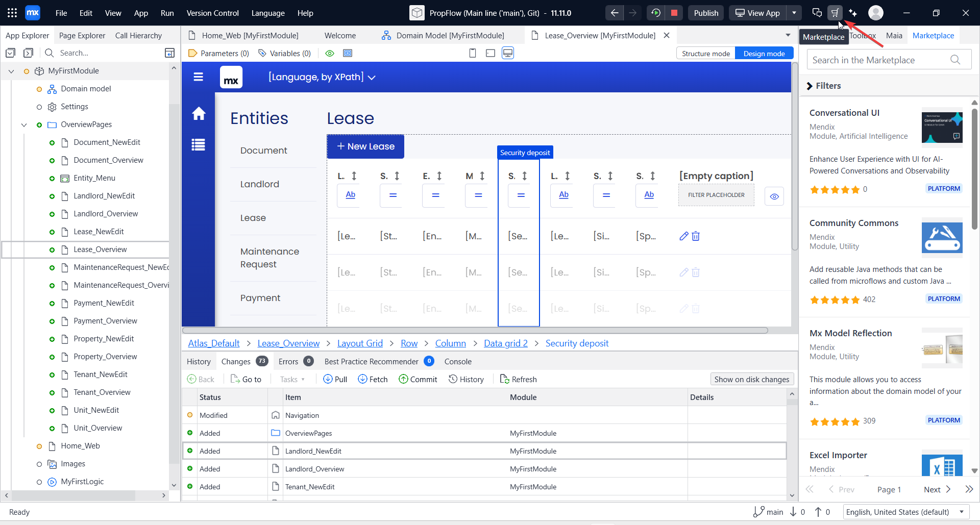
Task: Switch to tablet preview device icon
Action: click(491, 53)
